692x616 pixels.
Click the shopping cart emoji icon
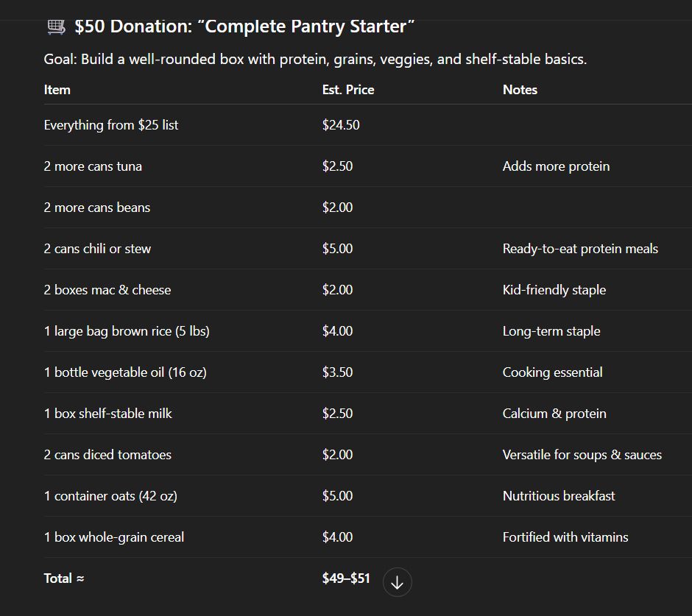click(x=54, y=25)
